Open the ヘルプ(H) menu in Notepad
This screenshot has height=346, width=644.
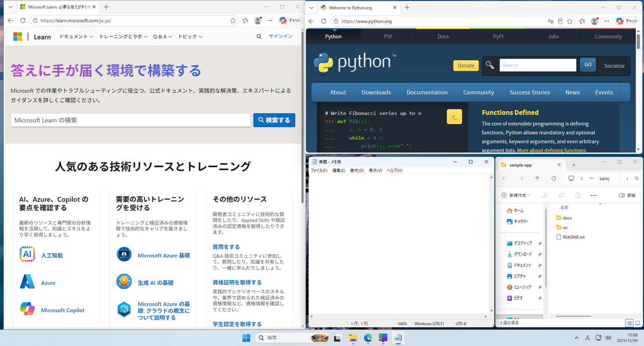pos(394,171)
